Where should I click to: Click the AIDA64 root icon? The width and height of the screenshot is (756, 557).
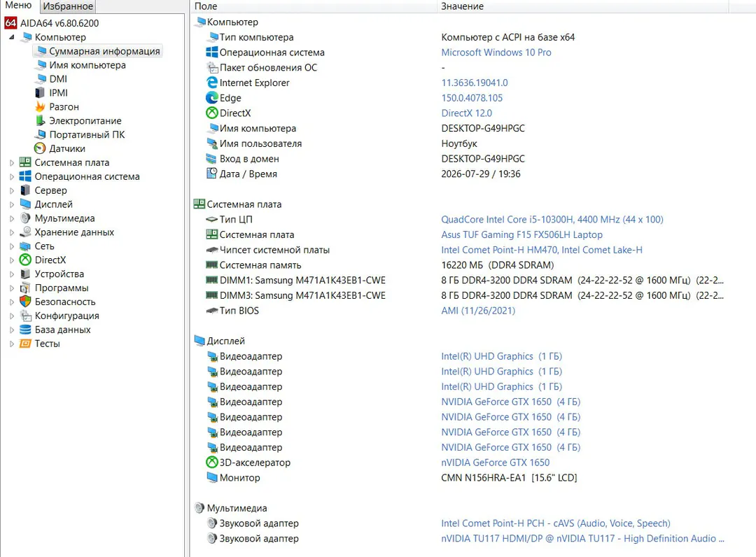(10, 22)
